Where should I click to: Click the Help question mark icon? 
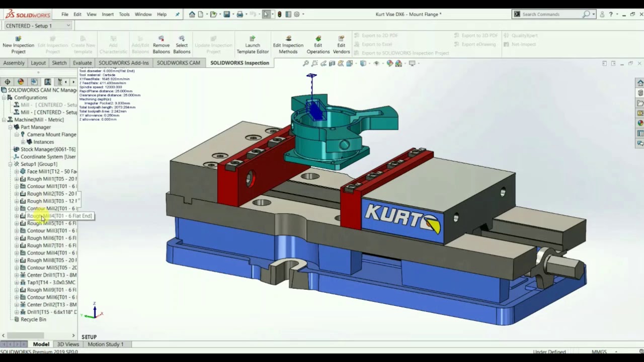[x=611, y=14]
